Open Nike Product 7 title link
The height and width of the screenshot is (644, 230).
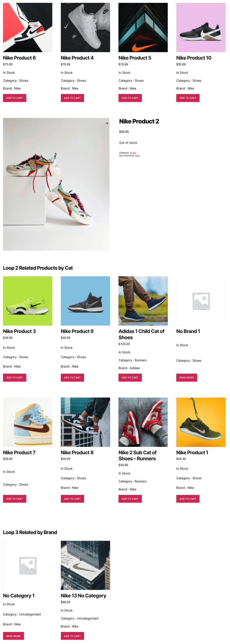[19, 452]
